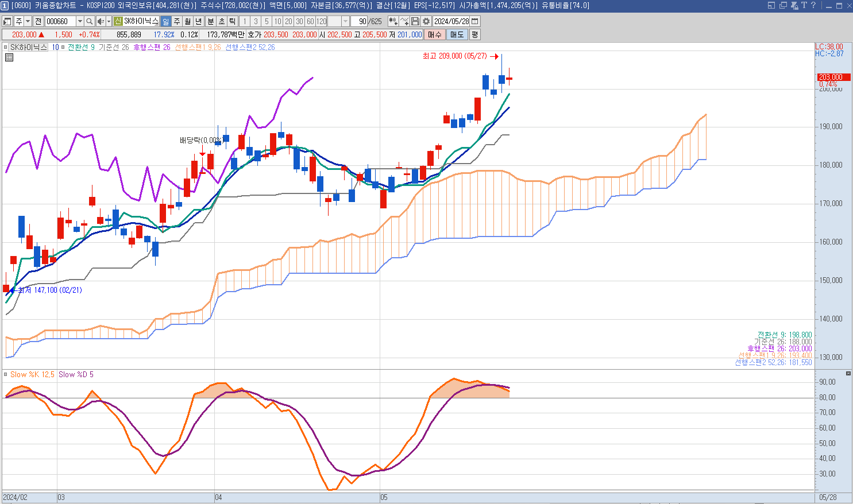Click the red 203,000 current price tag
The height and width of the screenshot is (504, 853).
click(834, 77)
